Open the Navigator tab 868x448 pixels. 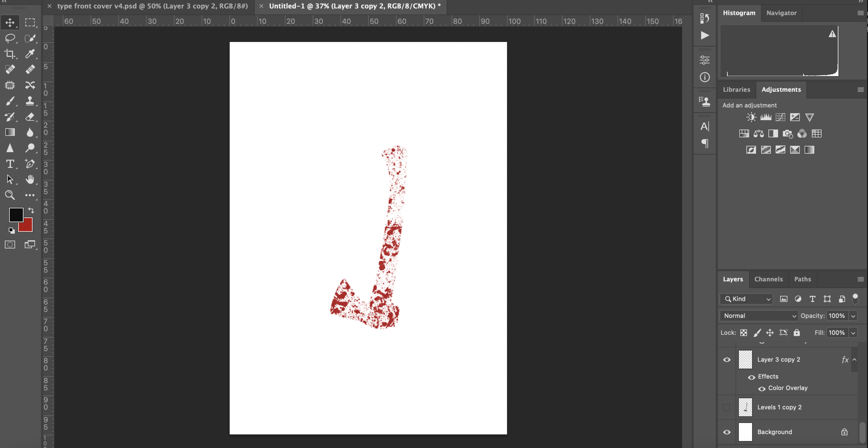(x=781, y=13)
